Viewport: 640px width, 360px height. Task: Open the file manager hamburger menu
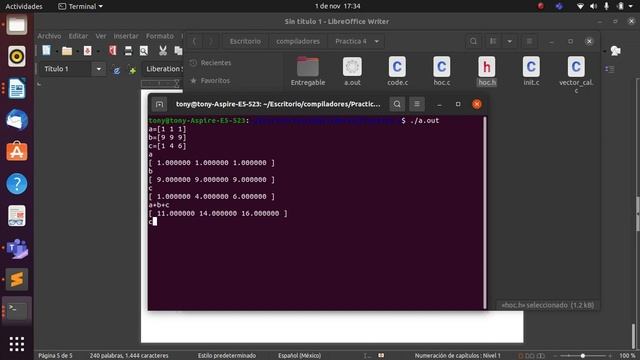[x=529, y=41]
